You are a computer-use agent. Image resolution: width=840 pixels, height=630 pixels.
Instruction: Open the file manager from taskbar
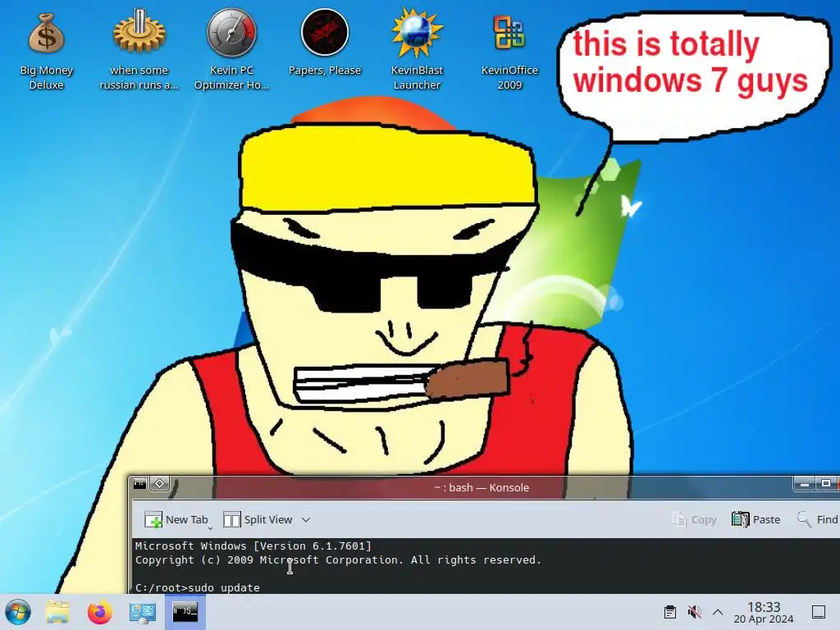click(x=57, y=612)
